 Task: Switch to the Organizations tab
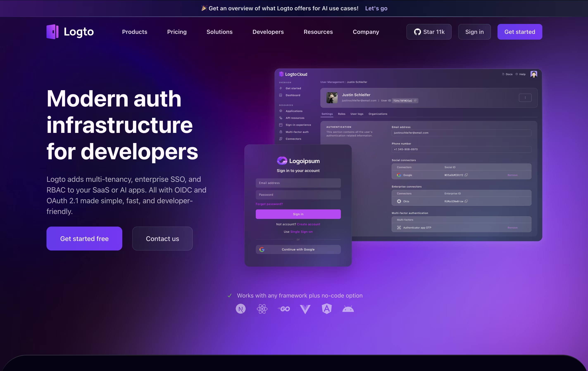click(378, 114)
